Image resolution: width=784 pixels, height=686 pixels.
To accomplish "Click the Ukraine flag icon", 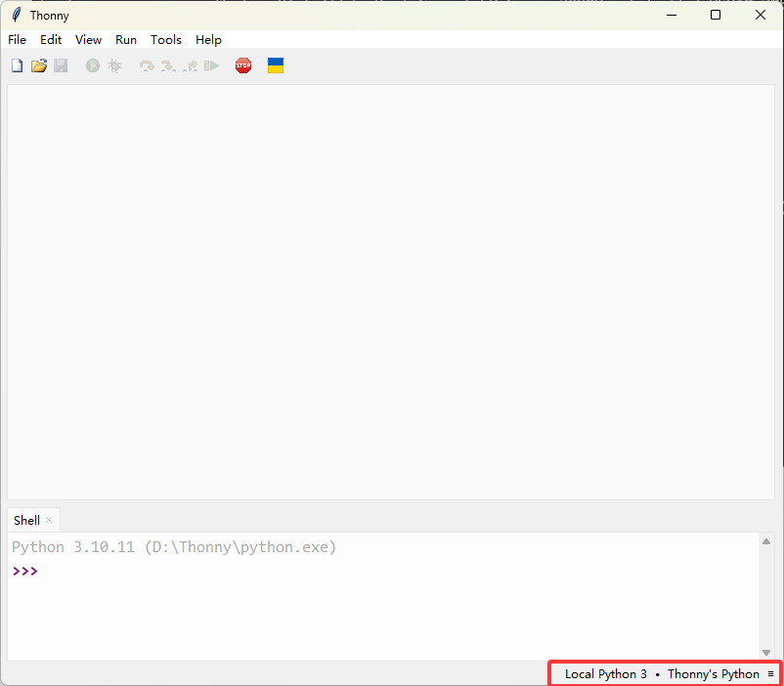I will (x=276, y=65).
